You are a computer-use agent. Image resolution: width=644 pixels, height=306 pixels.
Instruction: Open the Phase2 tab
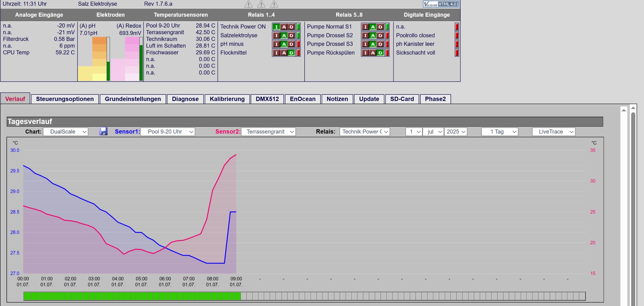pyautogui.click(x=435, y=99)
